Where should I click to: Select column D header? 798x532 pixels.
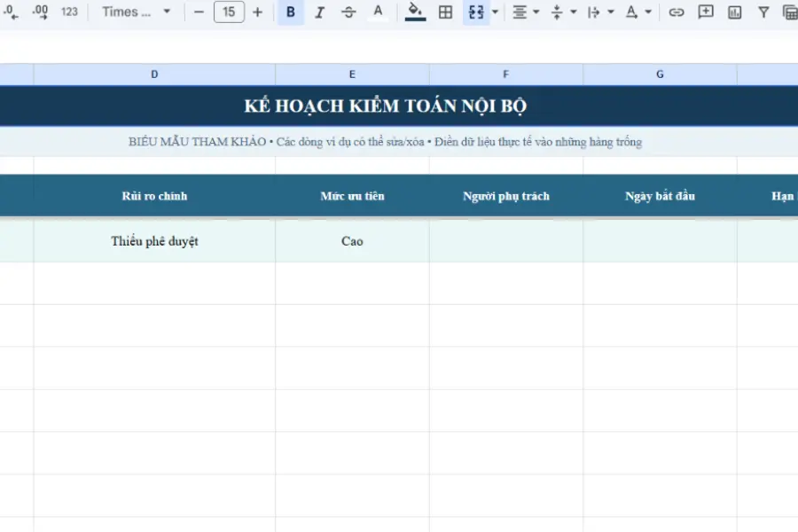pos(154,74)
